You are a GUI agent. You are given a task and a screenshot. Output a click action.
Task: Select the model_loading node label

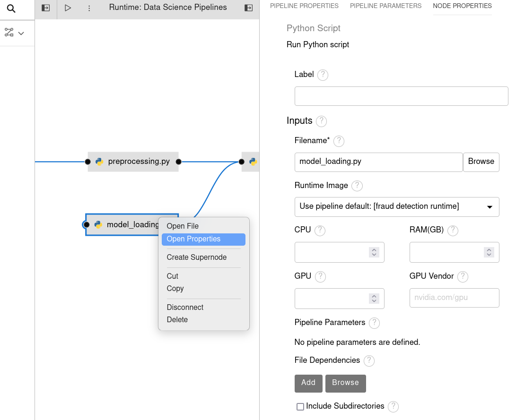tap(132, 224)
